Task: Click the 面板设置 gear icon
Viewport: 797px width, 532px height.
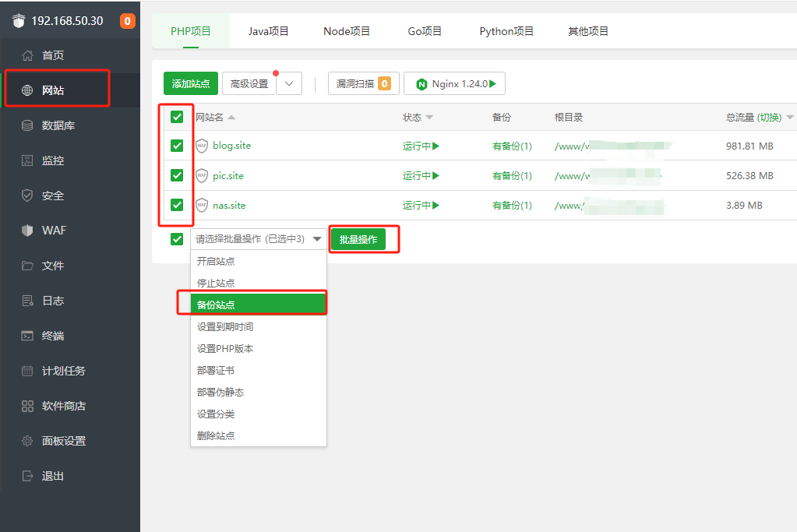Action: point(28,441)
